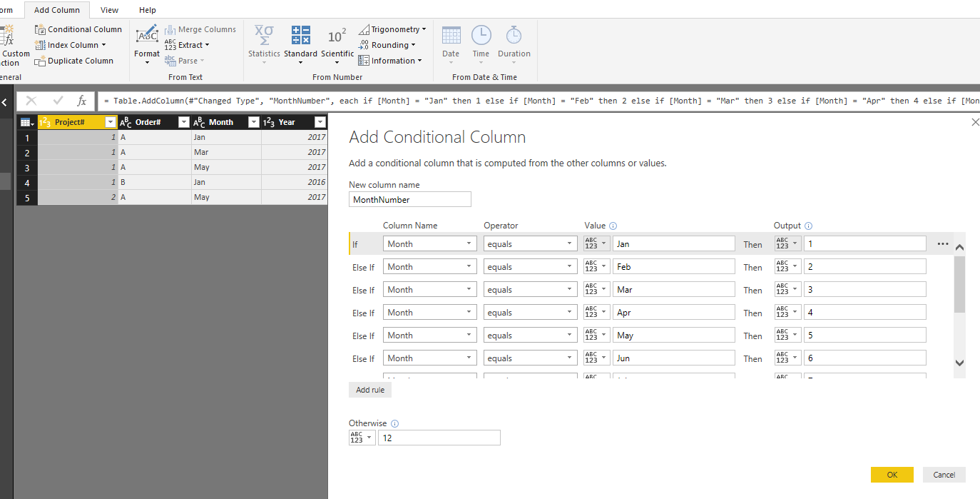
Task: Click the Order# cell containing B
Action: 153,182
